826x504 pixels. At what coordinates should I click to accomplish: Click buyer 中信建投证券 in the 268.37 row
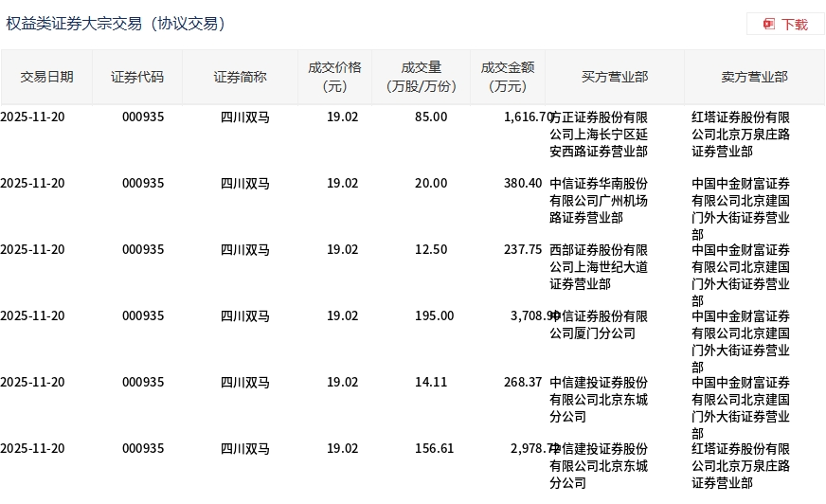pos(599,400)
